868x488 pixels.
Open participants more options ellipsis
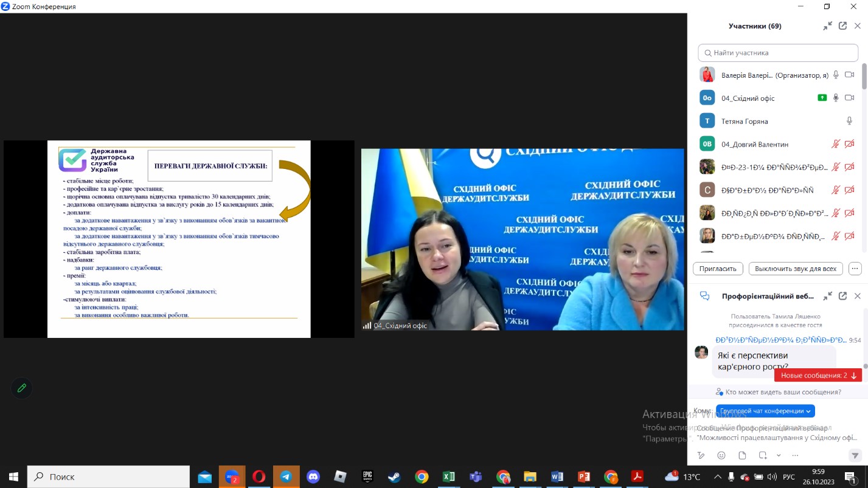tap(855, 269)
